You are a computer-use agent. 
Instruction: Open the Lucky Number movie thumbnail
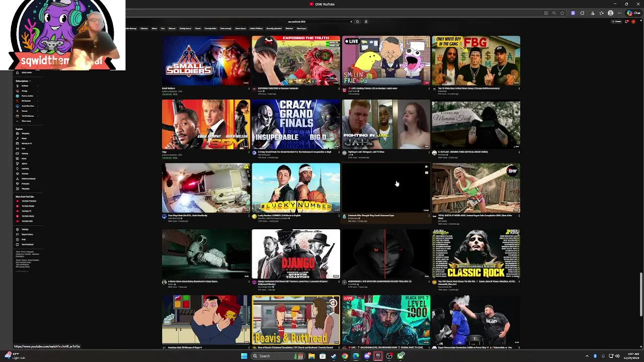(296, 188)
